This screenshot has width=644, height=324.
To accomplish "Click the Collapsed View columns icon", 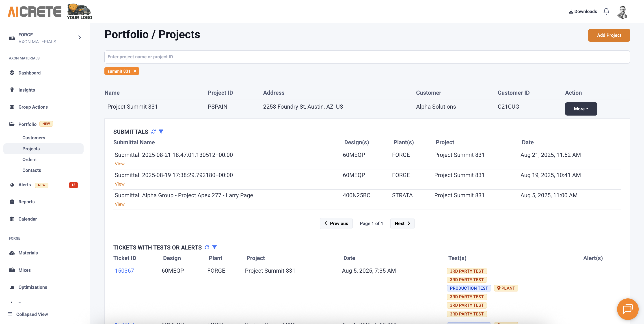I will click(x=10, y=314).
